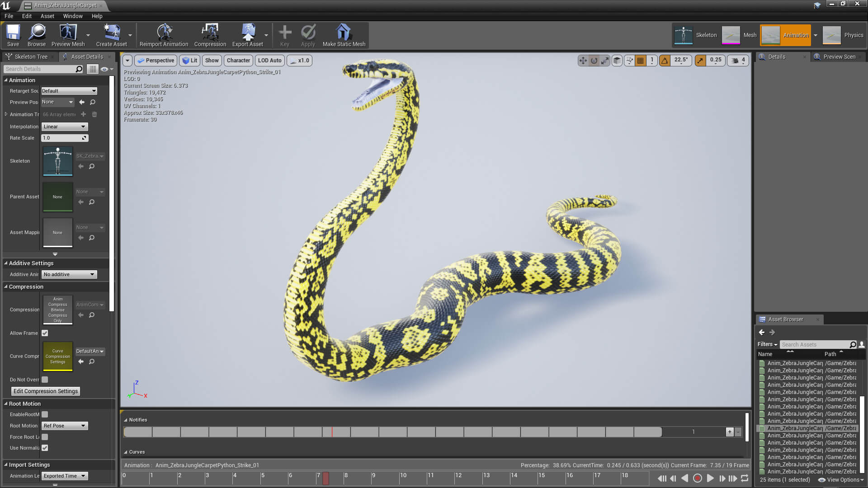Image resolution: width=868 pixels, height=488 pixels.
Task: Open the Additive Anim Type dropdown
Action: click(69, 274)
